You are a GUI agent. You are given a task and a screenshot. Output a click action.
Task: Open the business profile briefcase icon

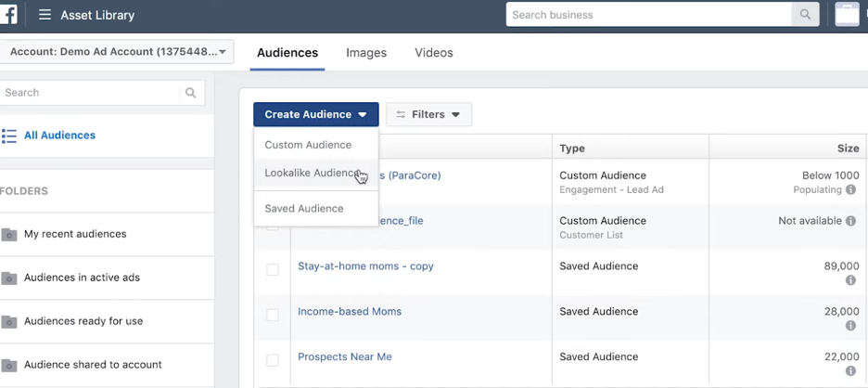click(x=847, y=15)
